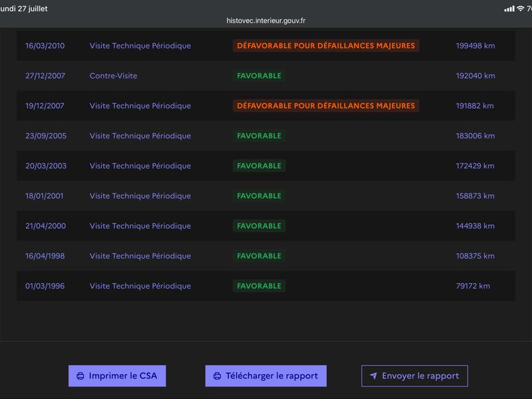Select the date 16/03/2010

click(x=45, y=45)
